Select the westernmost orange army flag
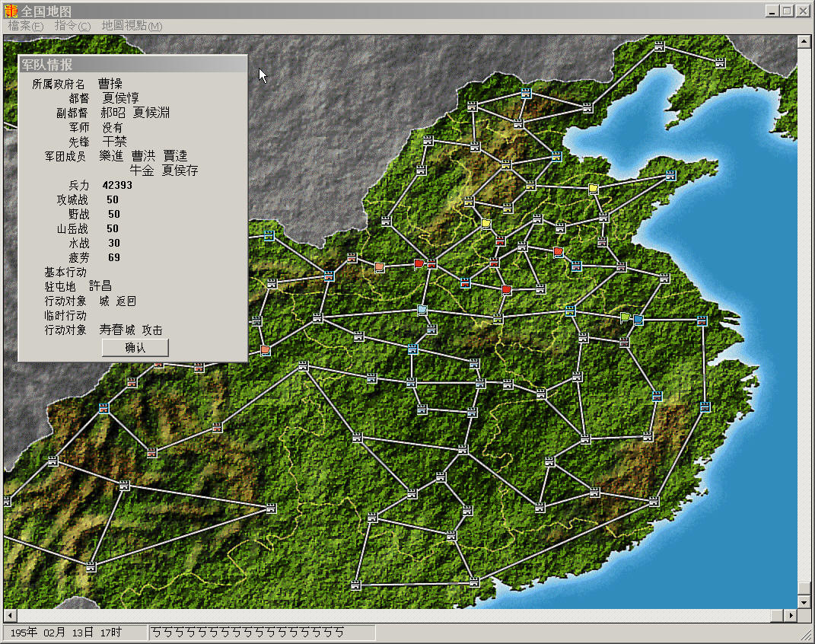 tap(265, 350)
